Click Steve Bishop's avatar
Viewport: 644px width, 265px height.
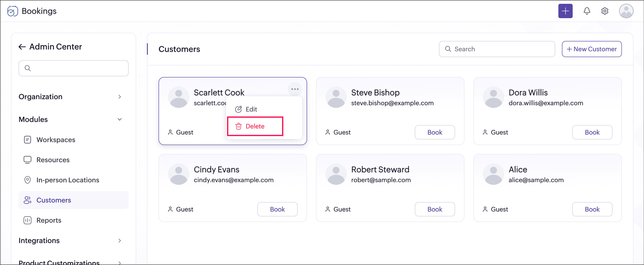pyautogui.click(x=336, y=97)
